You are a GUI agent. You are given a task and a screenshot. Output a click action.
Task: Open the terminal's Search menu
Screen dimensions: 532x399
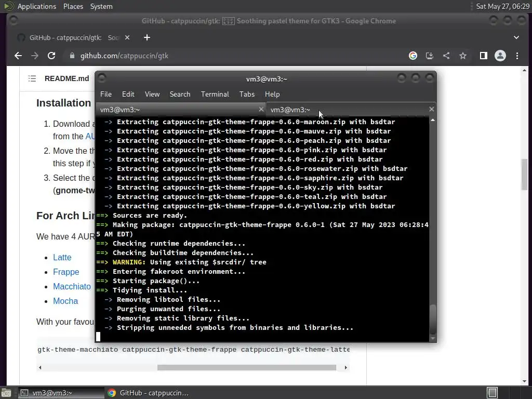pos(180,95)
